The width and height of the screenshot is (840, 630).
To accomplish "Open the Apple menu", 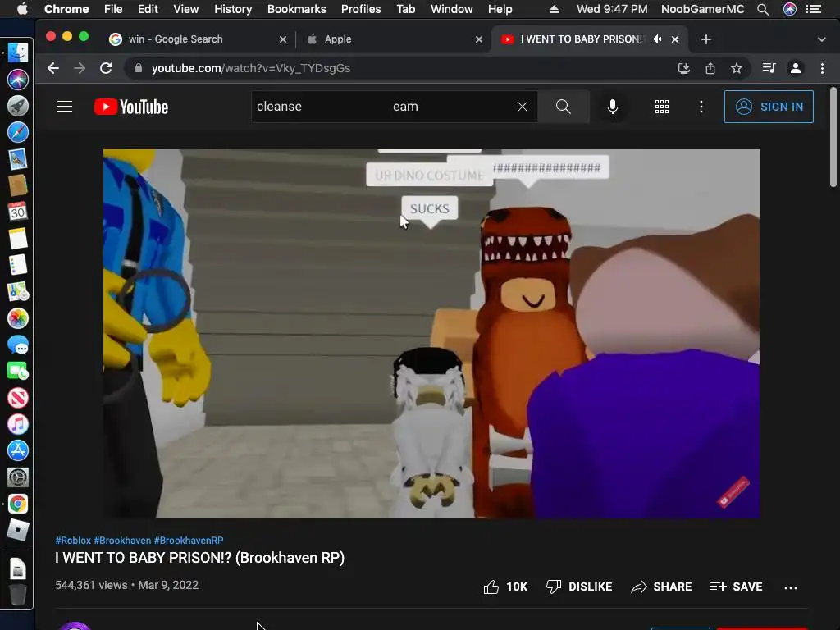I will click(22, 9).
